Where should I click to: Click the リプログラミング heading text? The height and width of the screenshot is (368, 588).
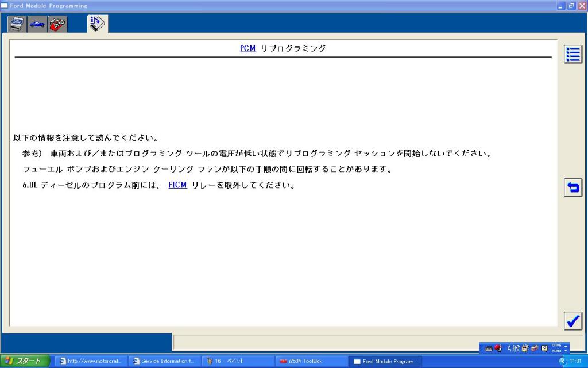click(x=293, y=48)
